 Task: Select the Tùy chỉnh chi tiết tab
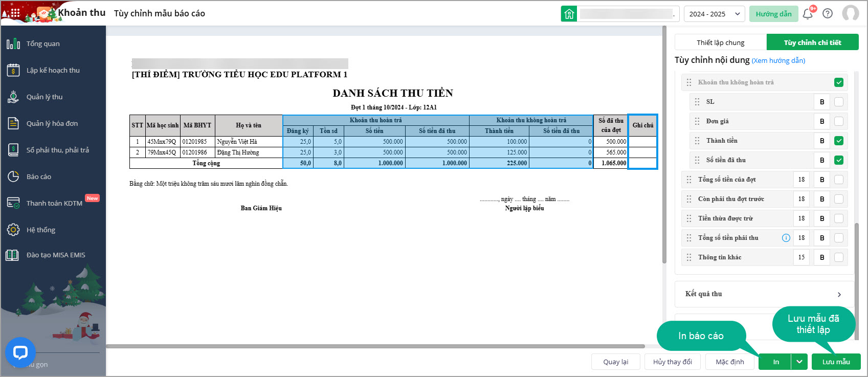(812, 42)
